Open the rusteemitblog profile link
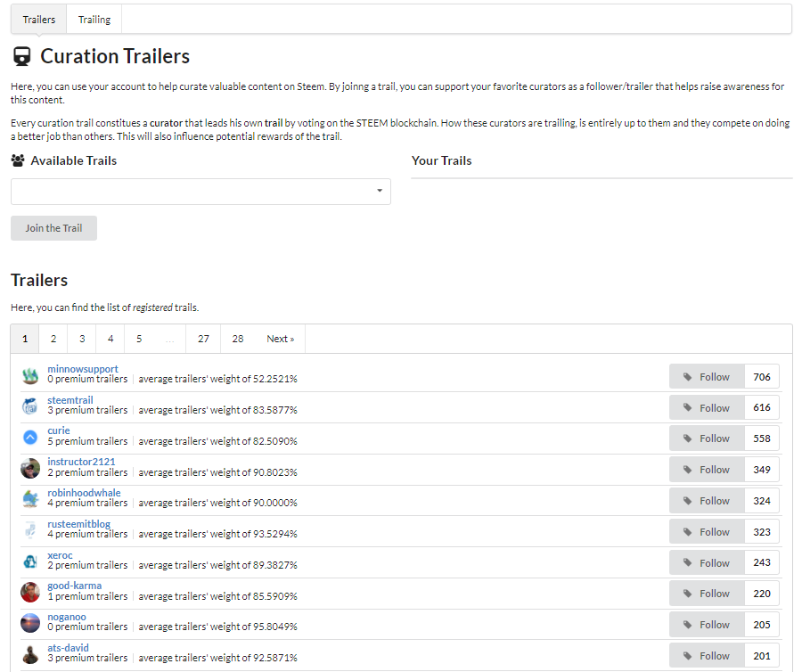 click(78, 524)
